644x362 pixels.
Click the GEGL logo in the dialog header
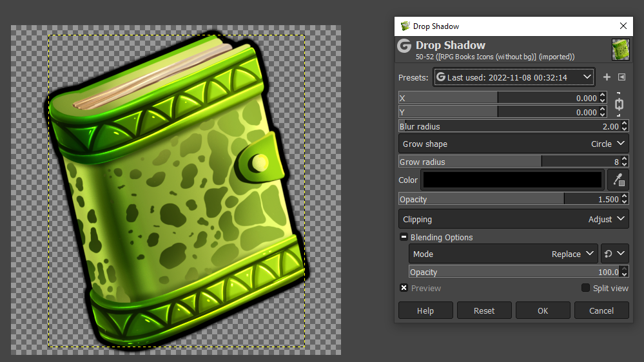point(404,46)
